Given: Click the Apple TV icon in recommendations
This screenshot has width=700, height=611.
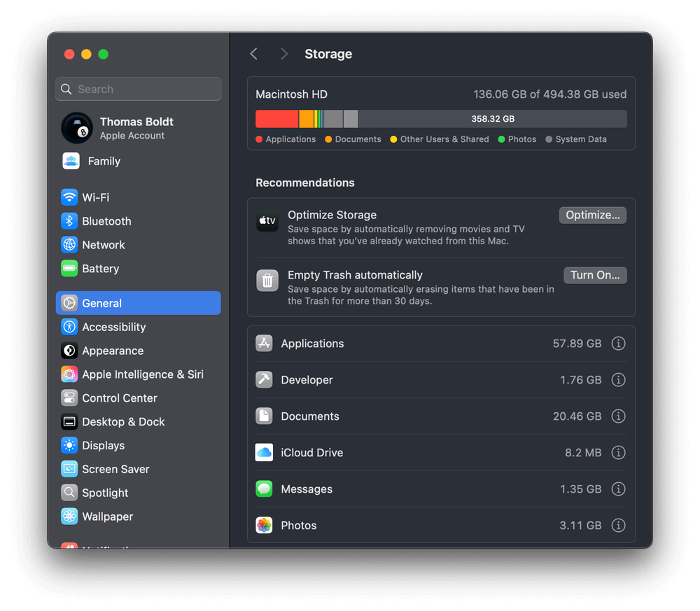Looking at the screenshot, I should (267, 221).
